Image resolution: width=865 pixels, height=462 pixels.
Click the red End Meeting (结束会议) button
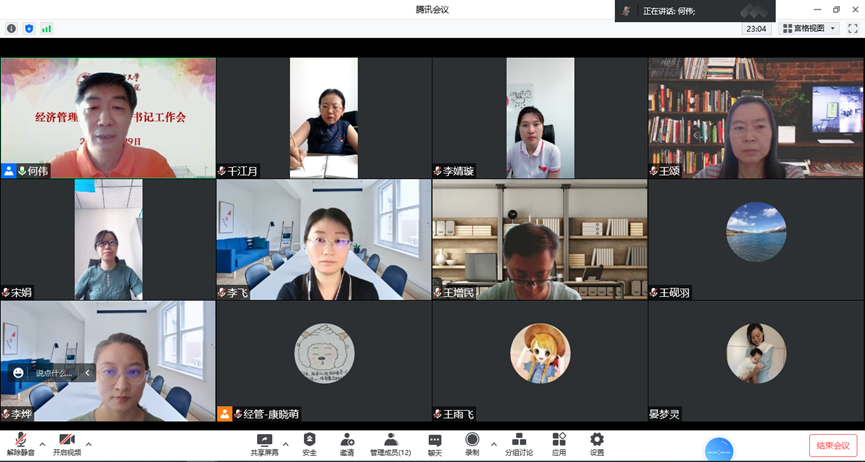(832, 446)
